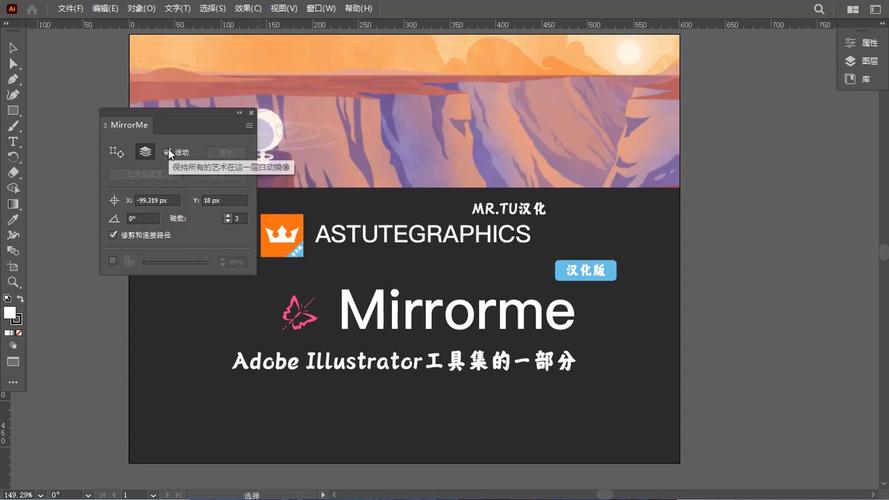Select the Eraser tool
The width and height of the screenshot is (889, 500).
(x=13, y=172)
